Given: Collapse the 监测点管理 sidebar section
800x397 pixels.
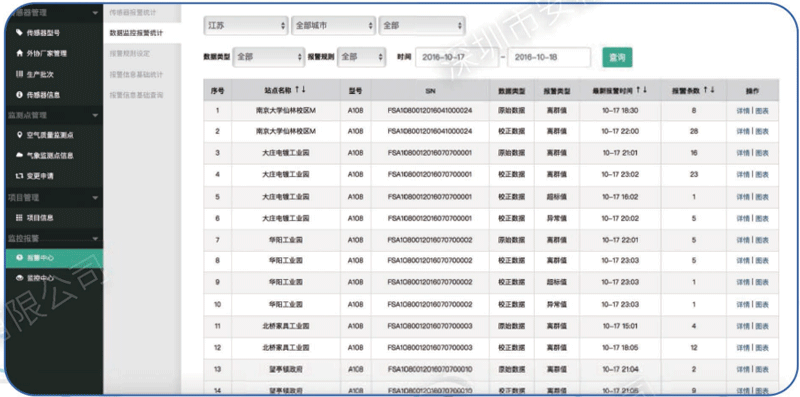Looking at the screenshot, I should point(95,115).
